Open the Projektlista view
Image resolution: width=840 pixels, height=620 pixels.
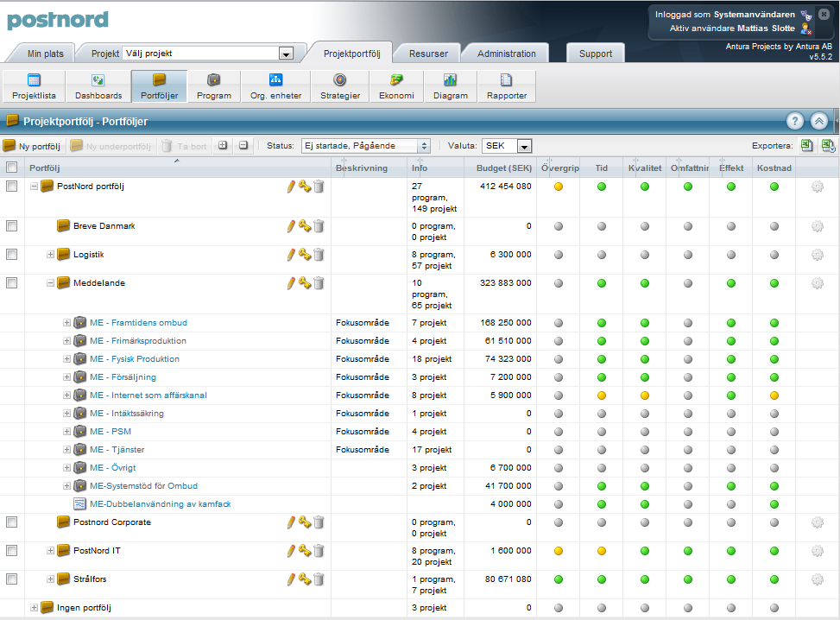[34, 85]
